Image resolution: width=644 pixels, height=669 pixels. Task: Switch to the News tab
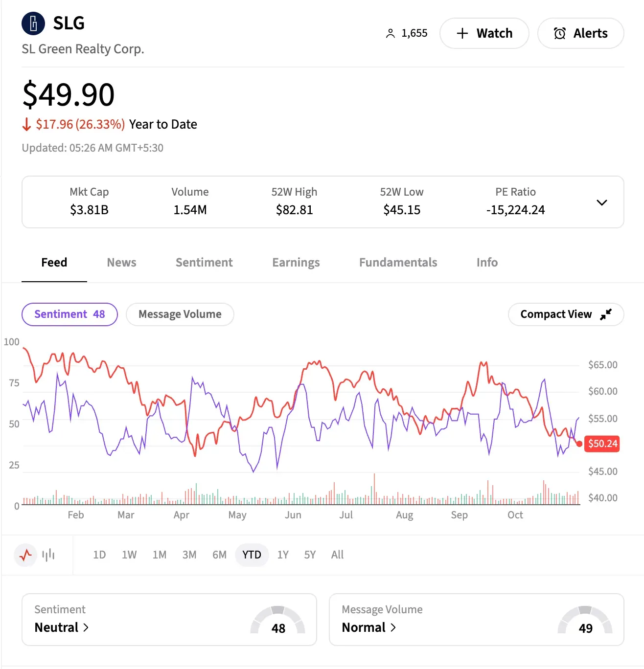click(121, 263)
